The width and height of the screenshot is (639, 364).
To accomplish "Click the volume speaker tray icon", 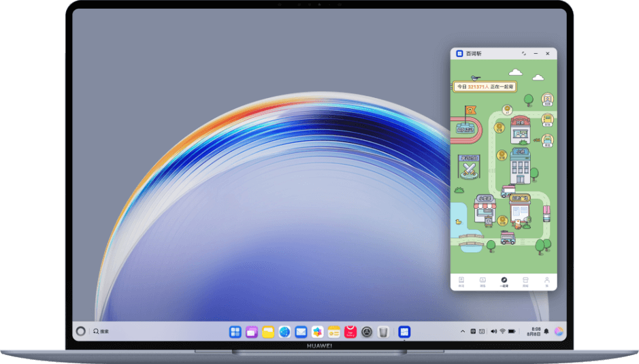I will [x=493, y=331].
